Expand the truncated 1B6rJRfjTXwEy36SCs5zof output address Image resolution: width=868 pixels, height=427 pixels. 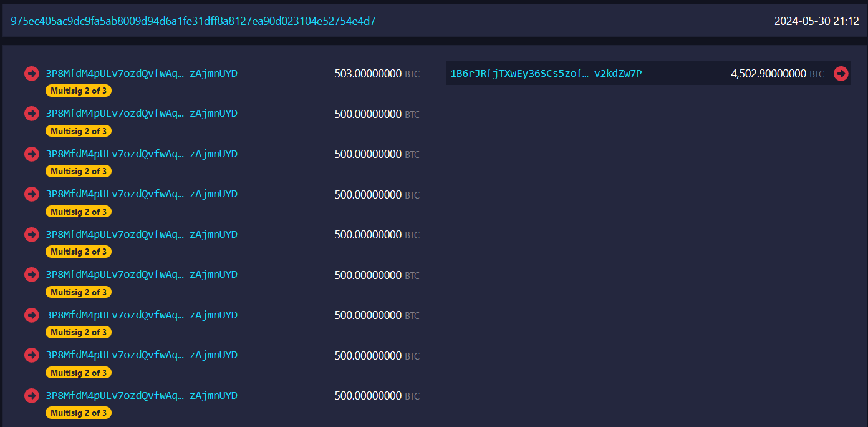click(x=519, y=73)
